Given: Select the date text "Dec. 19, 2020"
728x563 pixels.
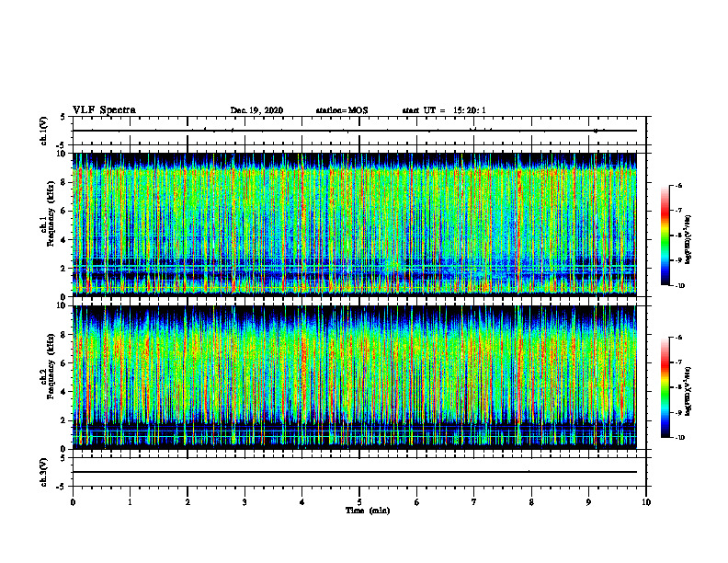Looking at the screenshot, I should point(256,110).
